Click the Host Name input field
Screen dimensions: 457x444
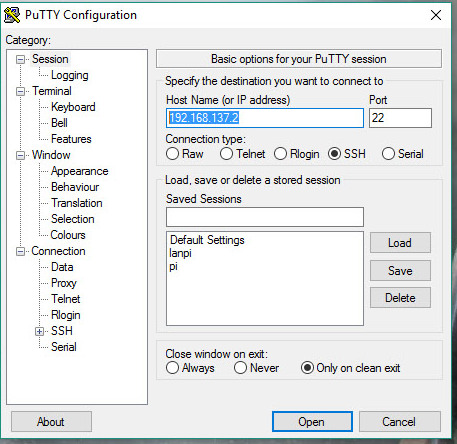265,118
